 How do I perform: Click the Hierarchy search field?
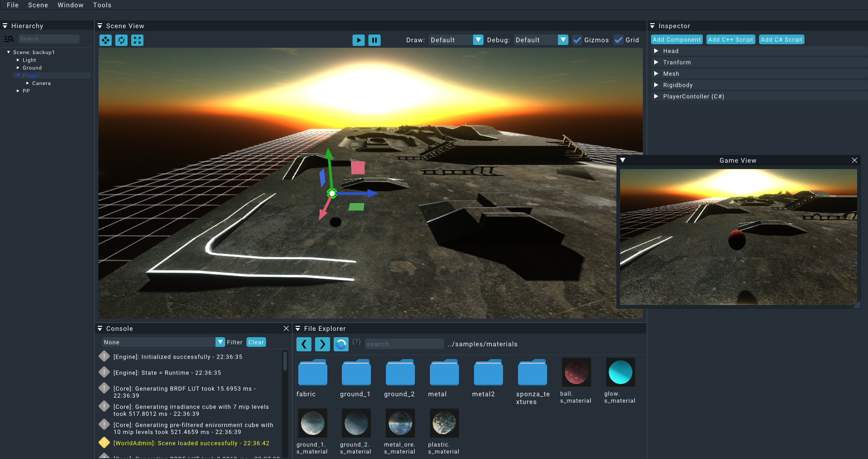pyautogui.click(x=49, y=39)
